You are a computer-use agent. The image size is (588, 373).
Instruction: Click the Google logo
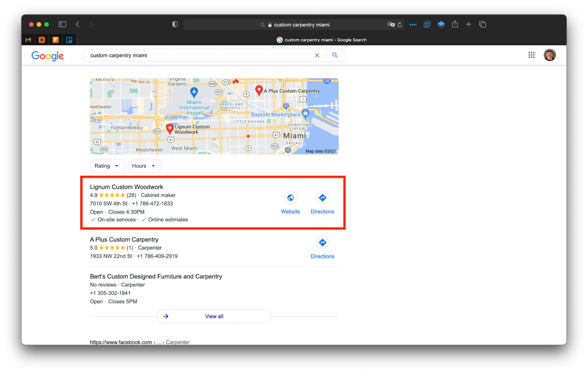coord(47,56)
